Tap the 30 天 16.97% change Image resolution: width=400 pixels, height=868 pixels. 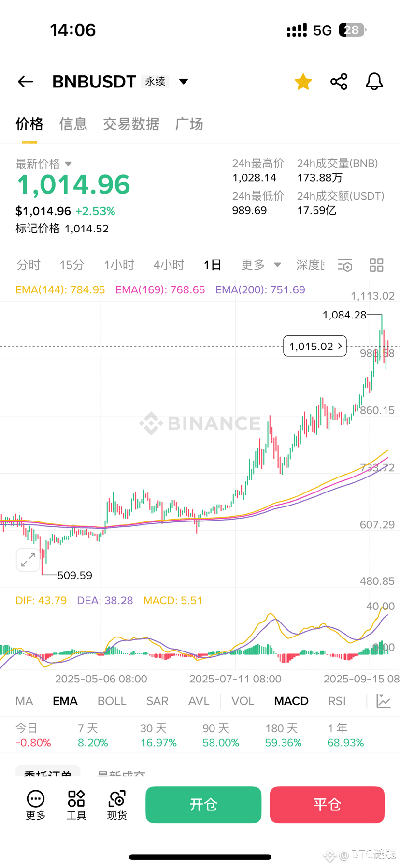point(158,736)
